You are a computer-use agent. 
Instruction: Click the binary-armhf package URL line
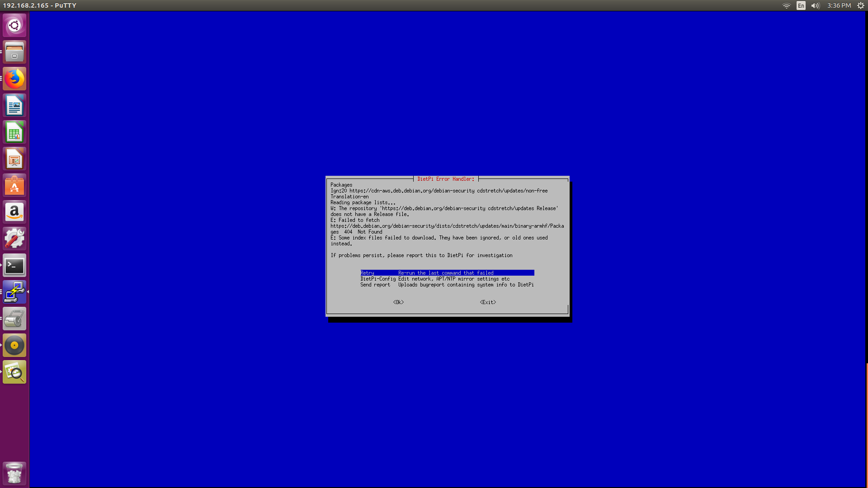[447, 226]
